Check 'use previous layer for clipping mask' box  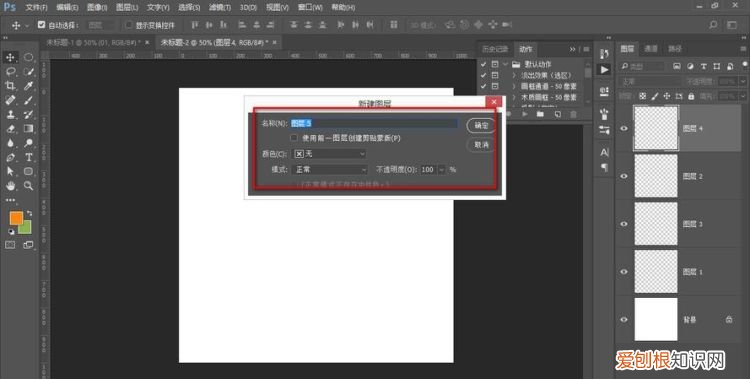294,138
